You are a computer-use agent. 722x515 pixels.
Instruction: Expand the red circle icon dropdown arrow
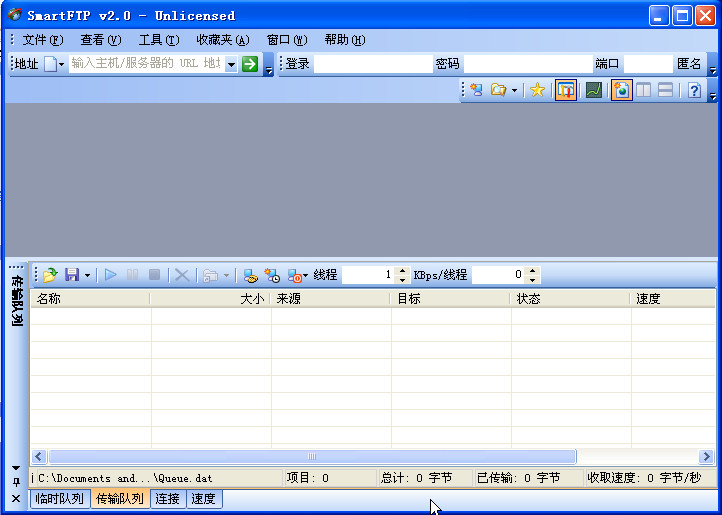[x=305, y=275]
